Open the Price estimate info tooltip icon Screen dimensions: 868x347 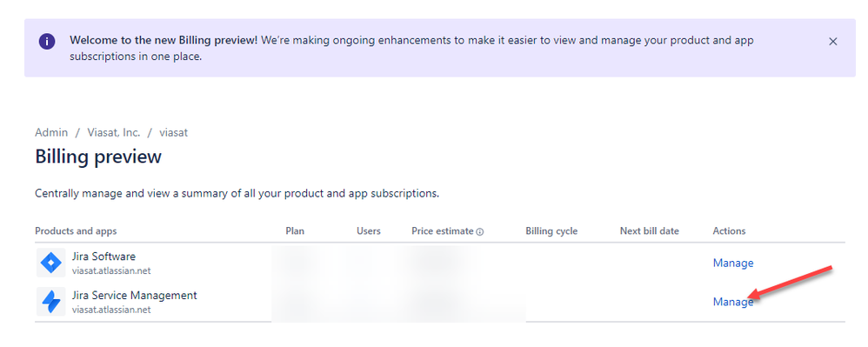tap(480, 232)
